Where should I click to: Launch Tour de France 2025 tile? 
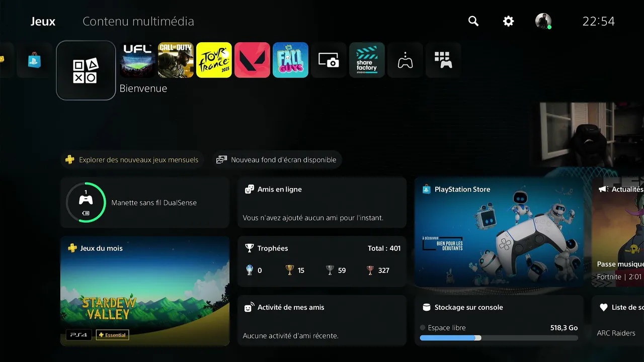click(x=214, y=60)
